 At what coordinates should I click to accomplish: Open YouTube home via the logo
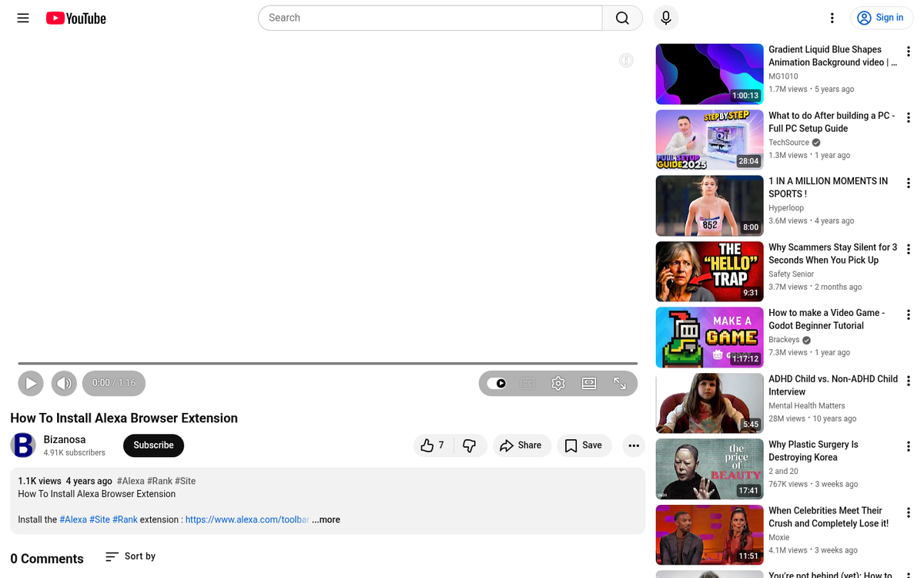pyautogui.click(x=75, y=18)
